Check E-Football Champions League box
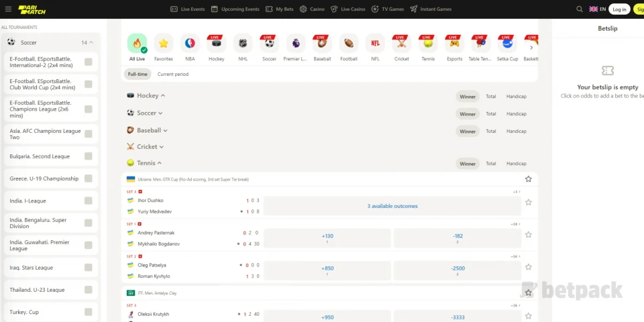Viewport: 644px width, 322px height. pos(89,109)
